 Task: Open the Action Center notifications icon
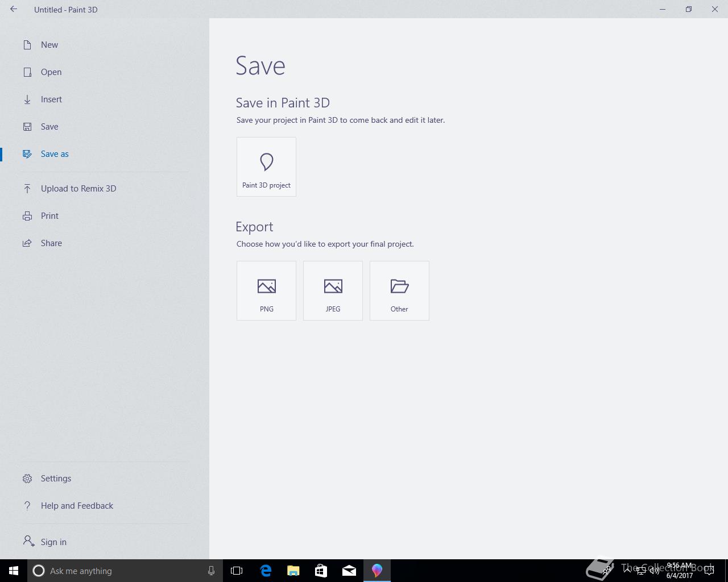coord(709,571)
